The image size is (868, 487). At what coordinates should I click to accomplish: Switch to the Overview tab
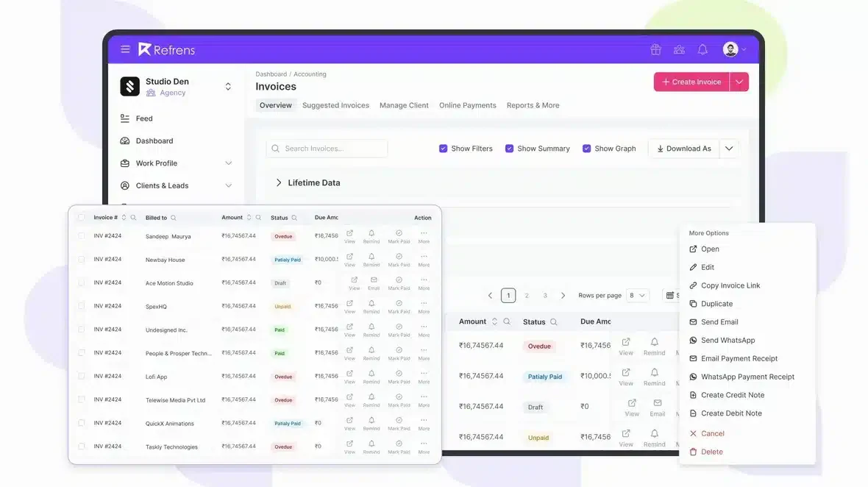click(275, 105)
